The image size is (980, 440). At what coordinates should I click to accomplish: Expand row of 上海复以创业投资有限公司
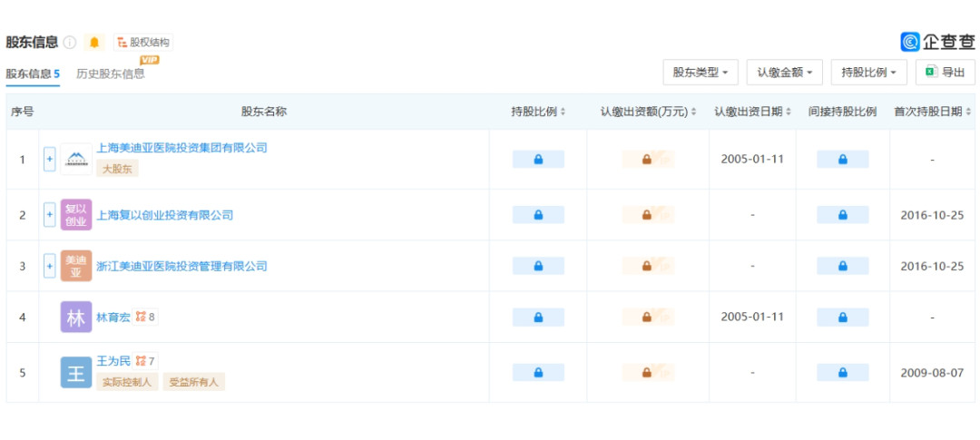click(49, 215)
